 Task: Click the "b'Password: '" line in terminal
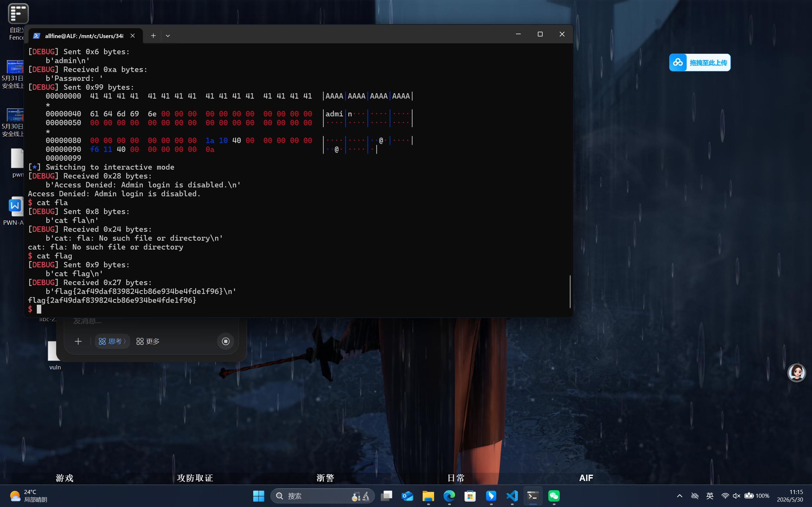pyautogui.click(x=74, y=78)
